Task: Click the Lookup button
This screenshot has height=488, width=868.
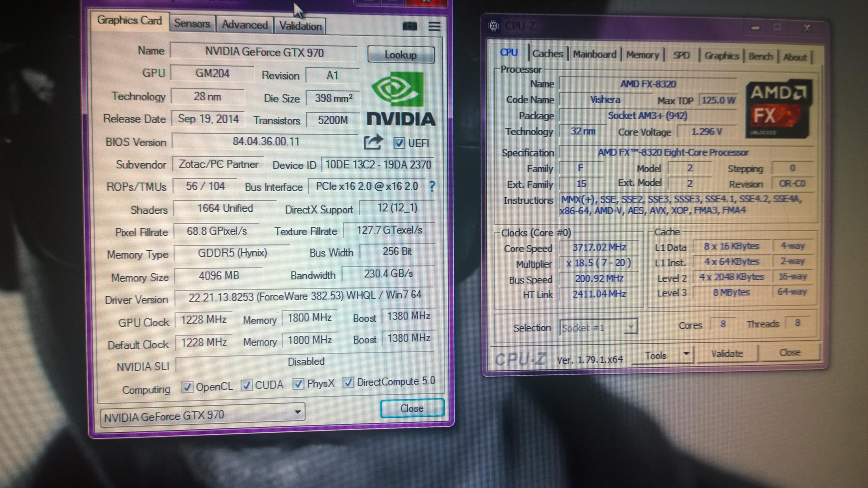Action: (x=401, y=55)
